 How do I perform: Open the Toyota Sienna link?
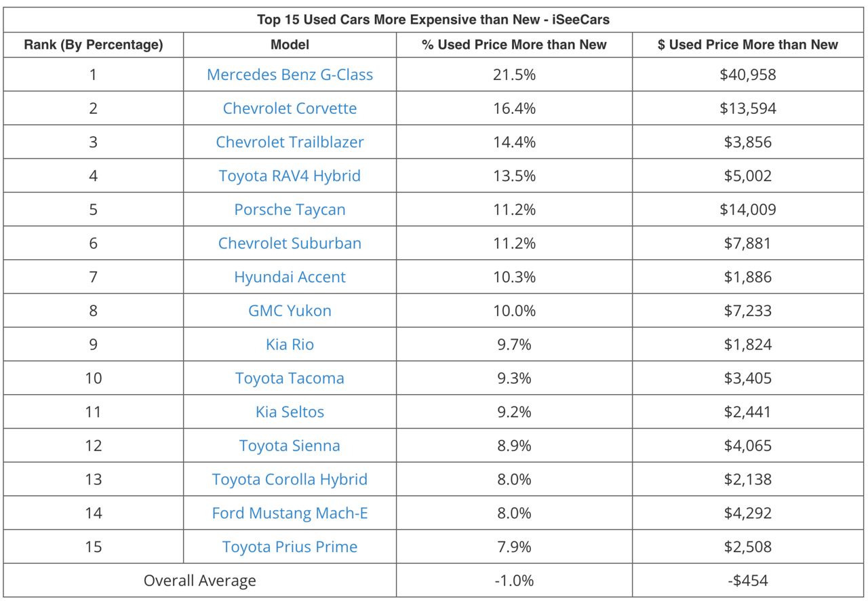tap(290, 446)
